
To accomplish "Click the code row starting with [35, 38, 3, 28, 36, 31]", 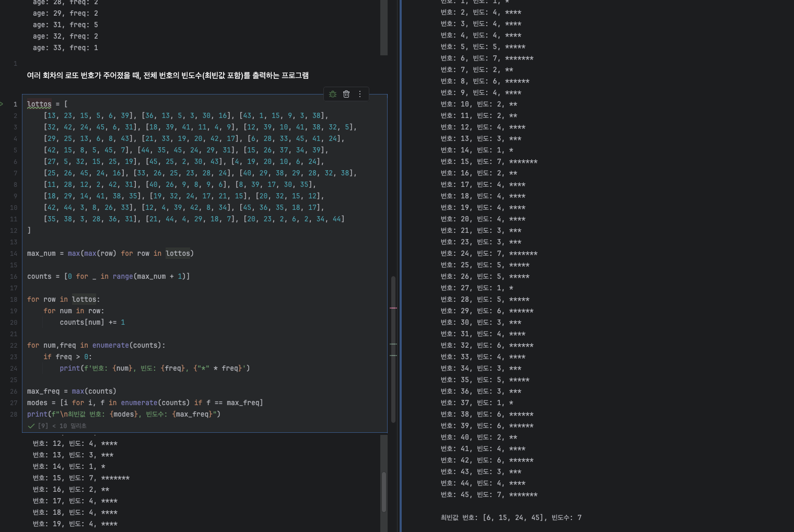I will [x=194, y=219].
